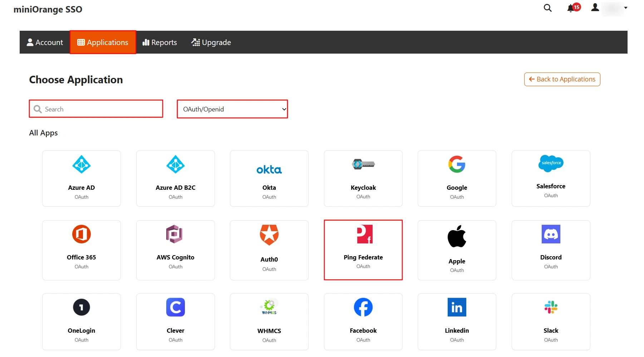This screenshot has width=644, height=357.
Task: Click the Okta app name text
Action: tap(269, 188)
